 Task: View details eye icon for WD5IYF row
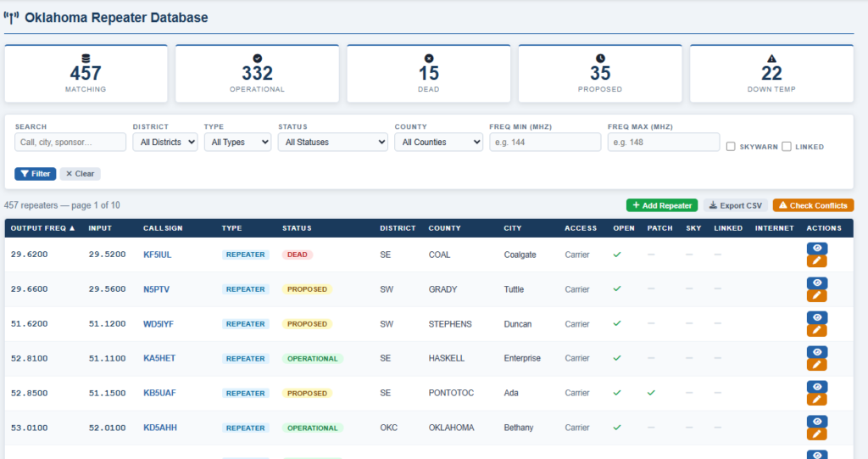point(817,317)
